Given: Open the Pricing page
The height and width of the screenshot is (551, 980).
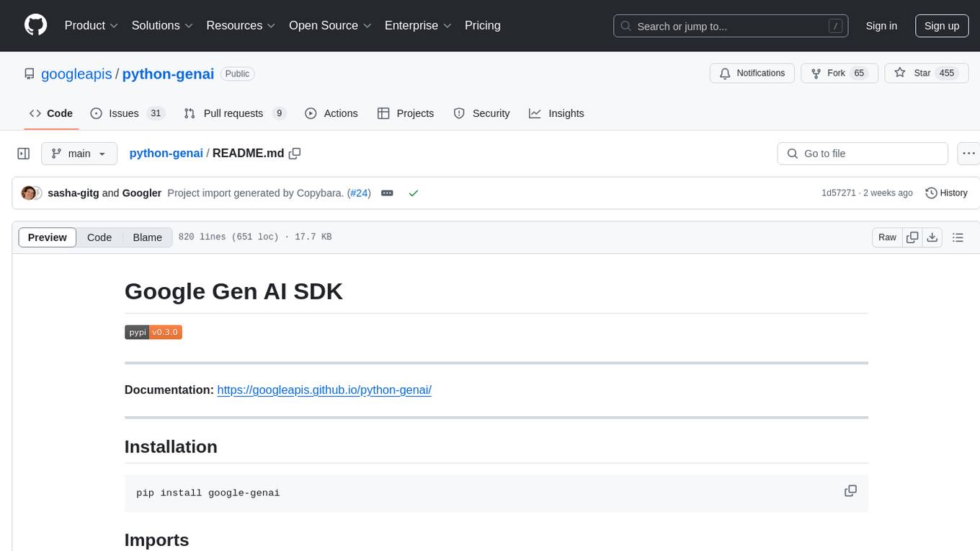Looking at the screenshot, I should (483, 25).
